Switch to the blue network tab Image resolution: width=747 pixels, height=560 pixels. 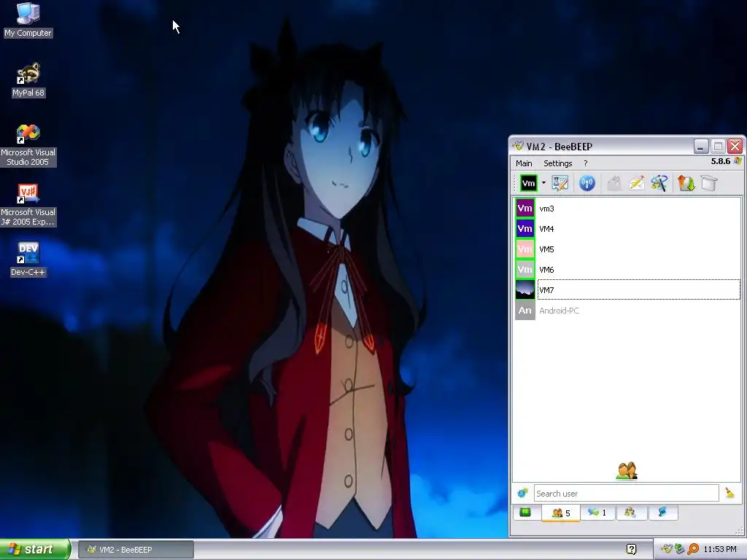click(662, 513)
